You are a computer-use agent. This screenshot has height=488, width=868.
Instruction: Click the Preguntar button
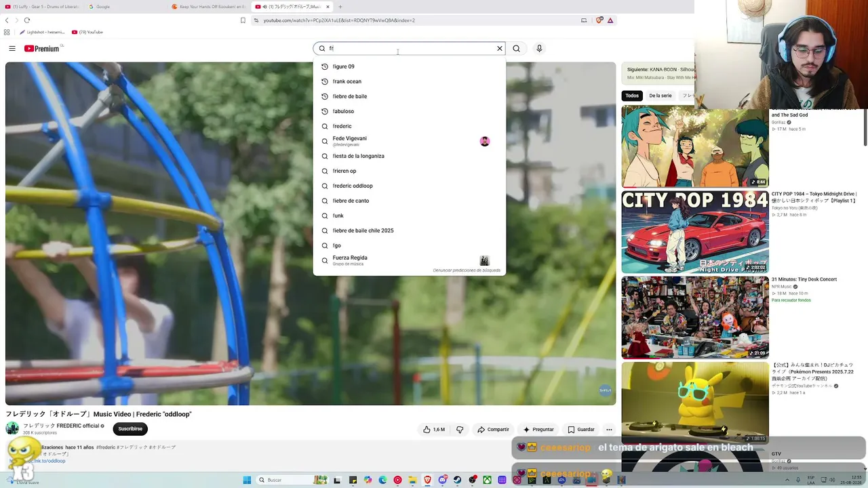pyautogui.click(x=538, y=430)
